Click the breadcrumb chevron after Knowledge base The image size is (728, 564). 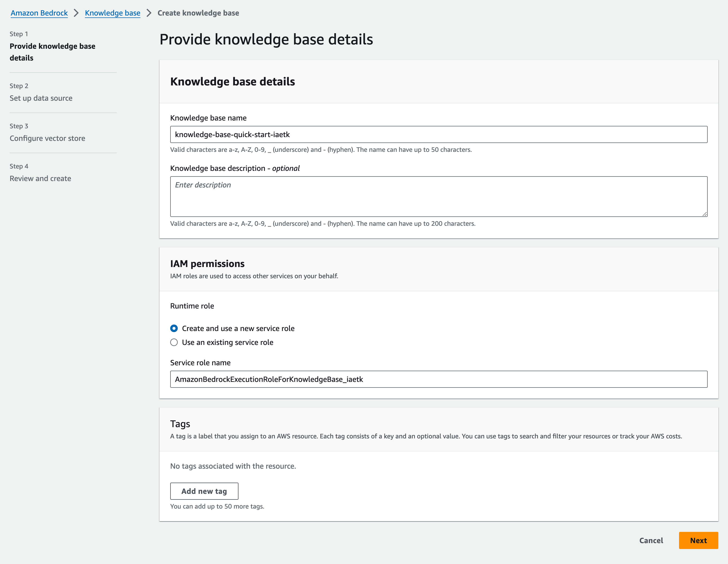pos(149,13)
